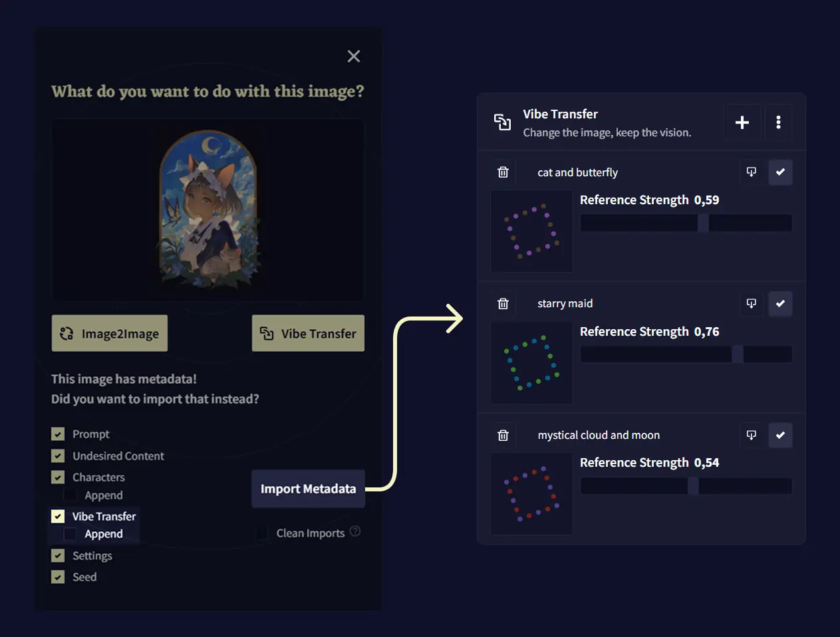Click the plus icon to add a new vibe
Screen dimensions: 840x637
pos(743,122)
